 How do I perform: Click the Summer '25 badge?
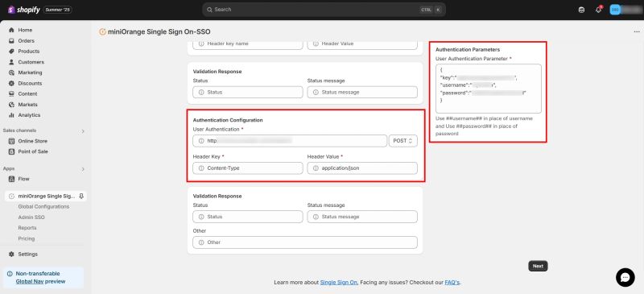57,10
